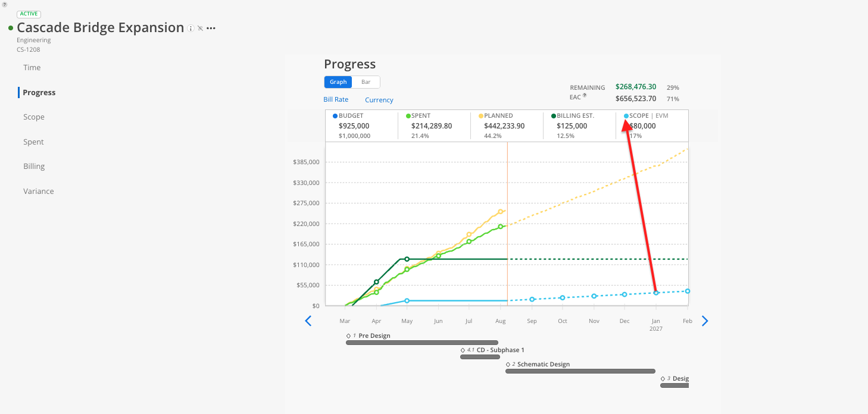Open the Scope section in sidebar
868x414 pixels.
pyautogui.click(x=34, y=117)
